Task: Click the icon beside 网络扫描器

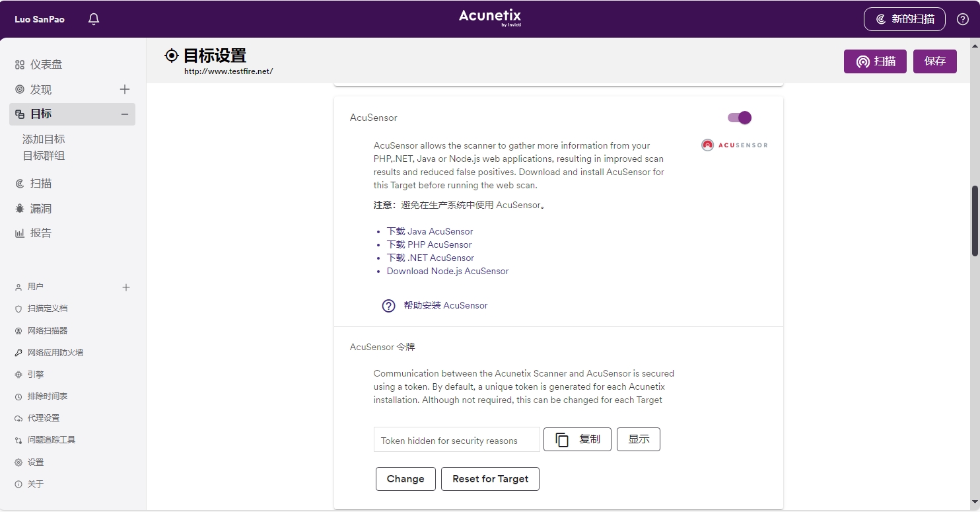Action: click(x=18, y=331)
